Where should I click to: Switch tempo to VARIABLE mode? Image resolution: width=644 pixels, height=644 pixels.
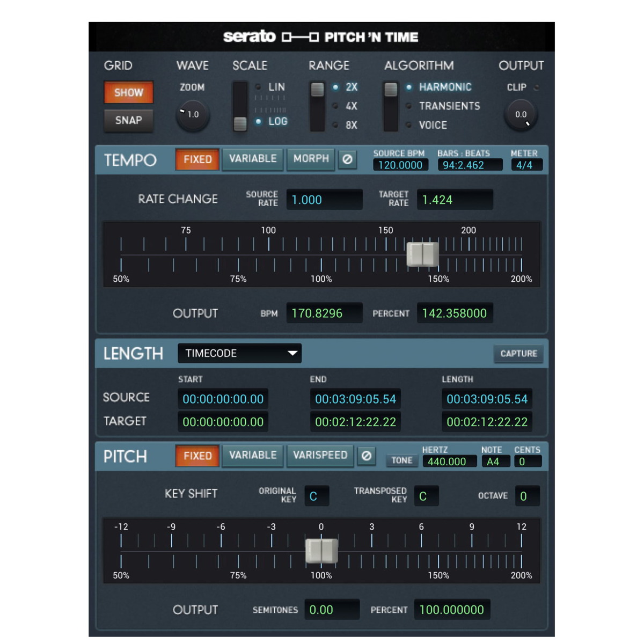click(252, 159)
